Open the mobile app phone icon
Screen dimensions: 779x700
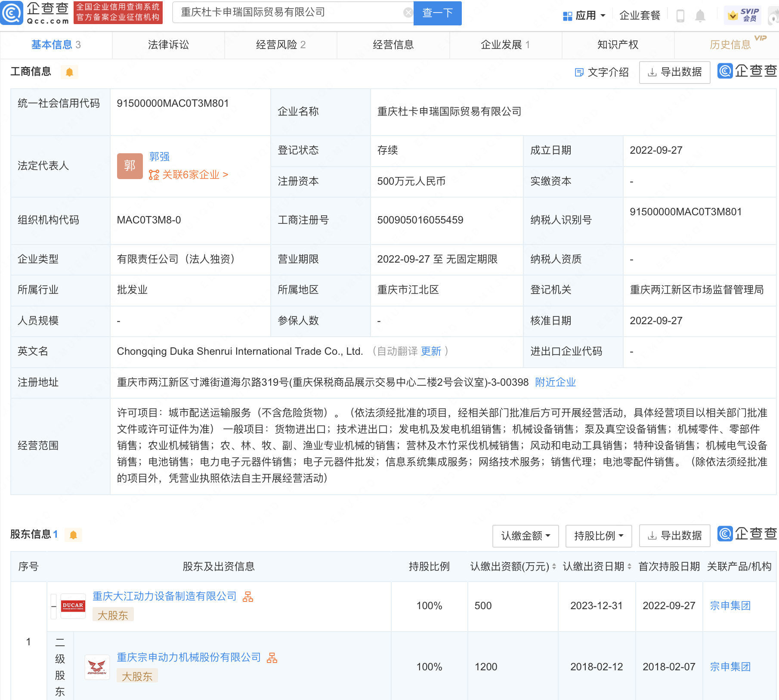pos(680,16)
